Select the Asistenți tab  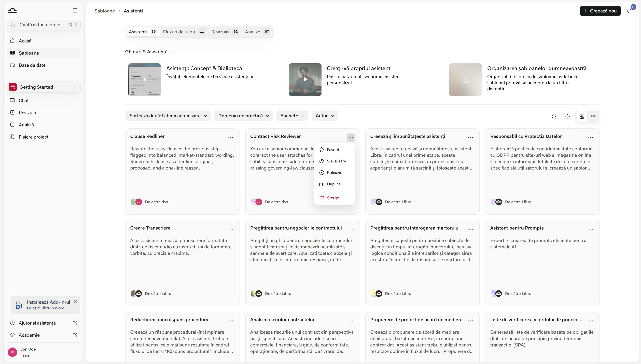pos(143,32)
